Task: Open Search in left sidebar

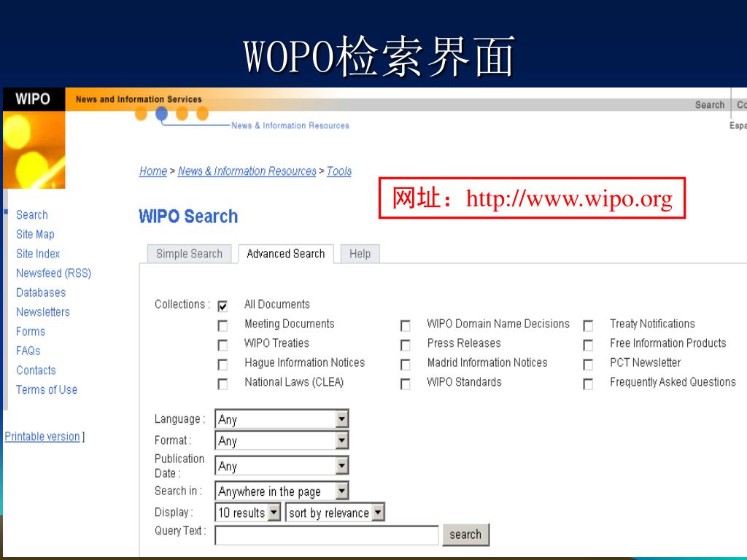Action: click(32, 215)
